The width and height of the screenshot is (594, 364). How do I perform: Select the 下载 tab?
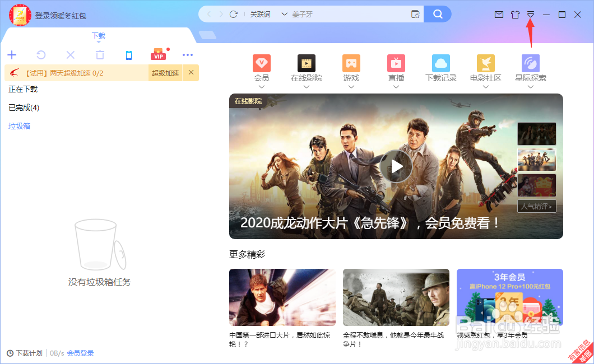pyautogui.click(x=99, y=36)
